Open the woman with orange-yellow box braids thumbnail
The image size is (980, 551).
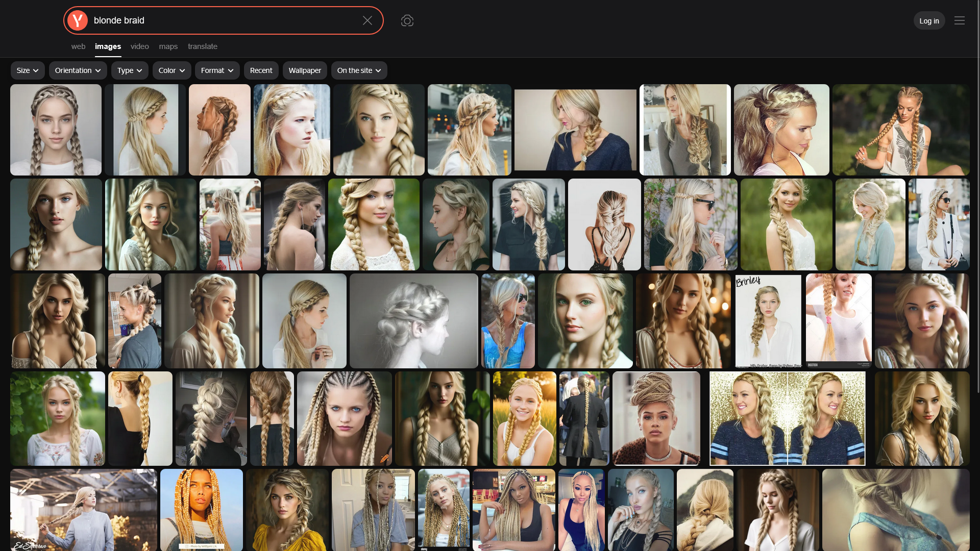[201, 510]
